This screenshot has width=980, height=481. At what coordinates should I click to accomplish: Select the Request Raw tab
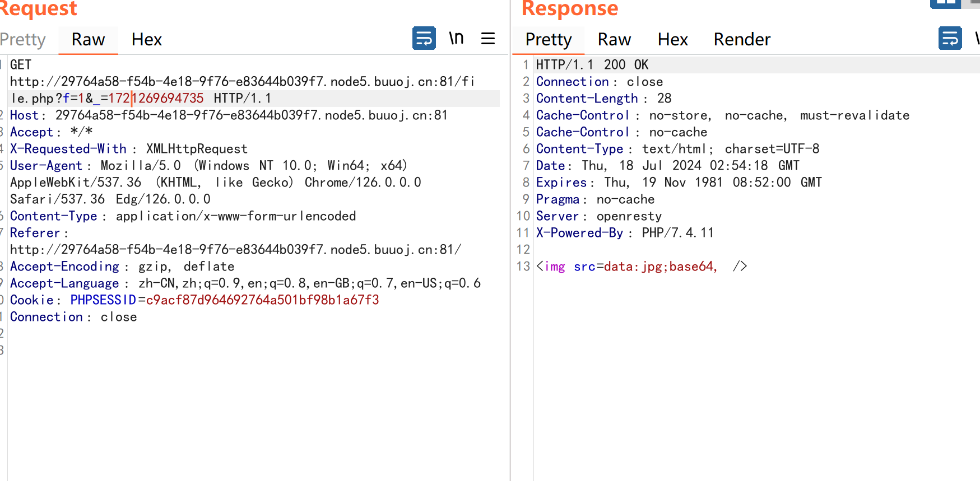(88, 39)
